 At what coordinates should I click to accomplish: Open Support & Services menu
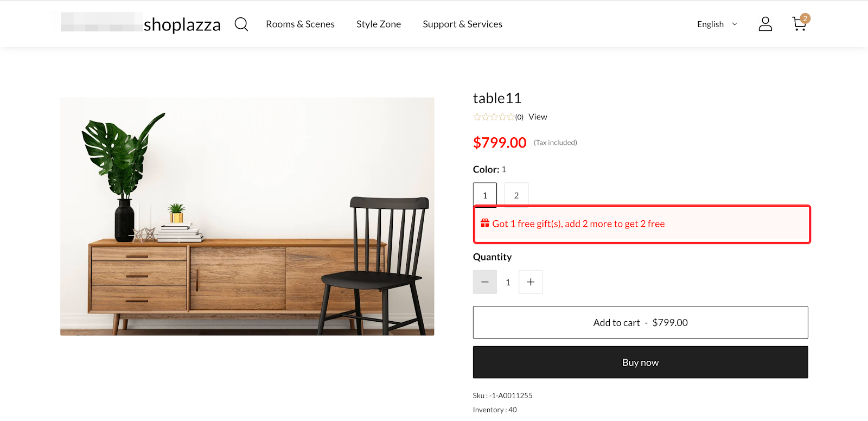(462, 24)
